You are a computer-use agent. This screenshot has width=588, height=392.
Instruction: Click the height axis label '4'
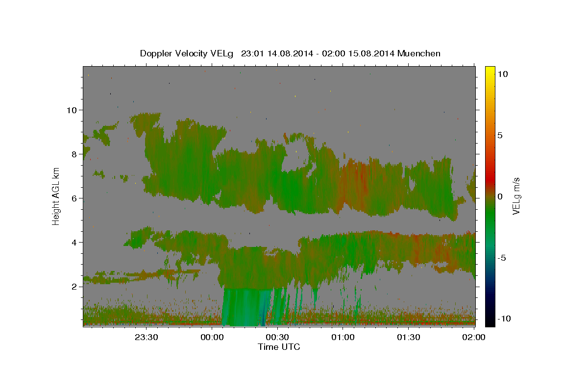click(74, 242)
